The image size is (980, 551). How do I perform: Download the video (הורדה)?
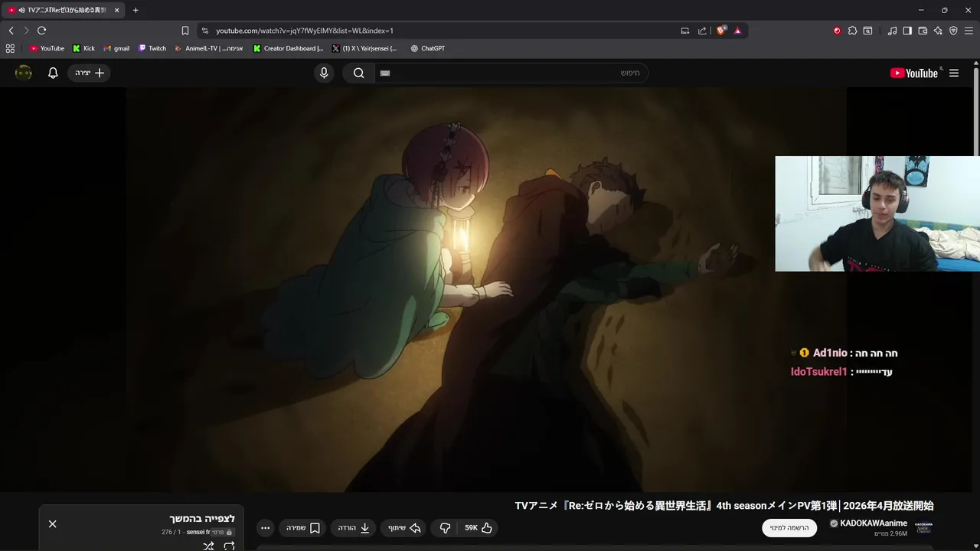[354, 528]
